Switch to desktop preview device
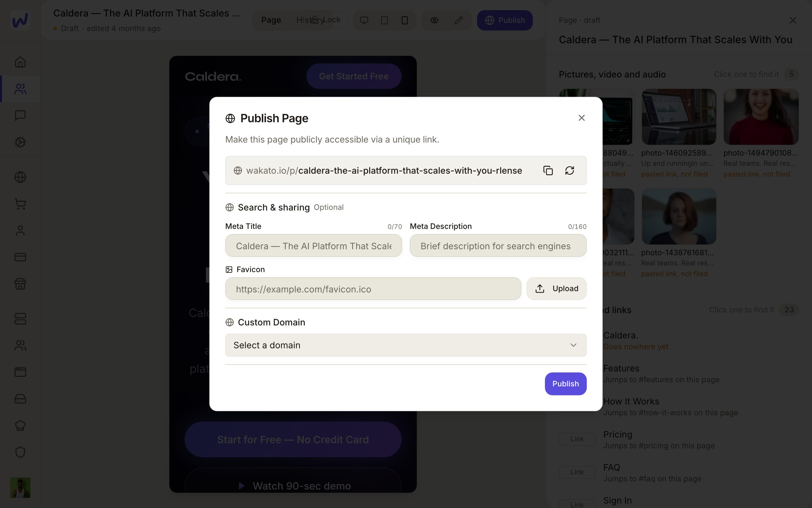Image resolution: width=812 pixels, height=508 pixels. click(364, 21)
